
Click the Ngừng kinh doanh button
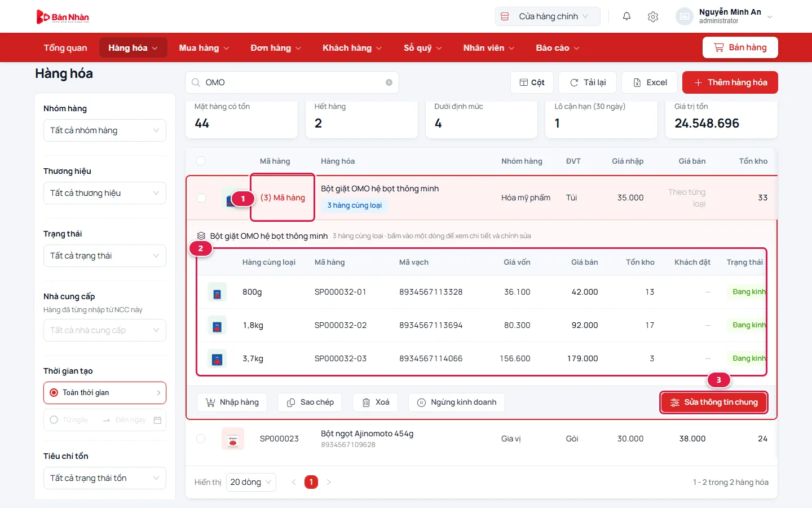[x=457, y=402]
